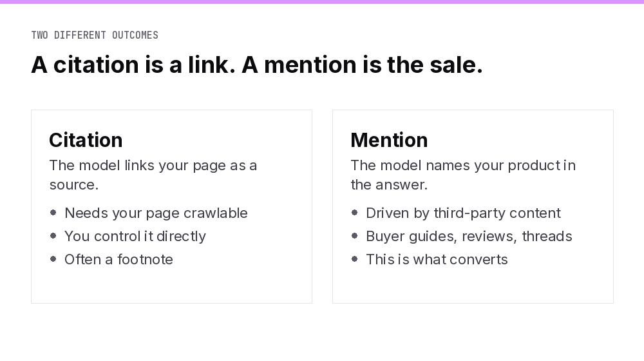Select the 'Mention' card heading
The image size is (644, 361).
pyautogui.click(x=390, y=140)
